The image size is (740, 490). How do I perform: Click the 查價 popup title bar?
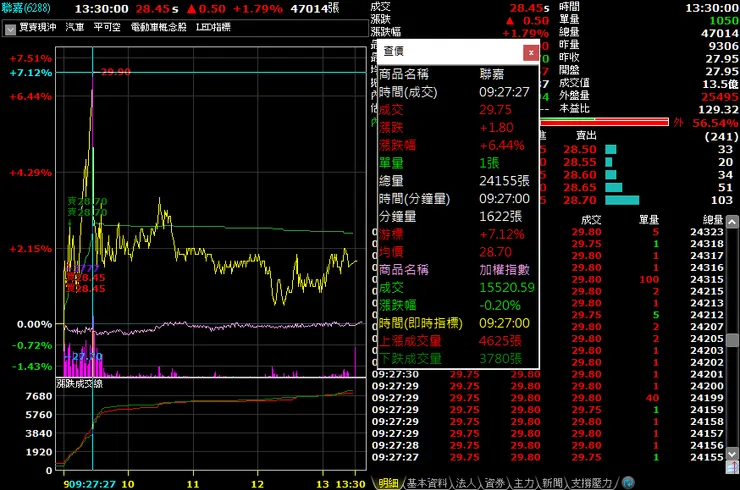pos(451,51)
